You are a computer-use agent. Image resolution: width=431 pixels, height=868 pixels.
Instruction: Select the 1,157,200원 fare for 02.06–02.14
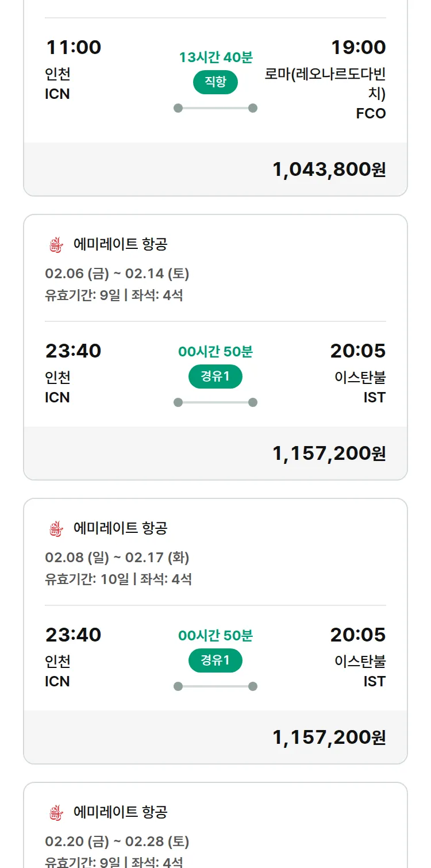pos(329,454)
